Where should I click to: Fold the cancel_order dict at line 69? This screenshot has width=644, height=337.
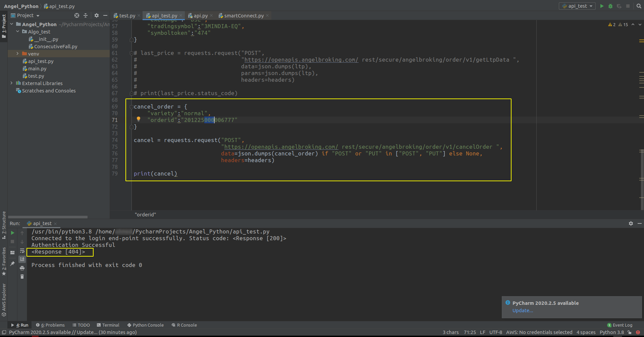pos(131,107)
